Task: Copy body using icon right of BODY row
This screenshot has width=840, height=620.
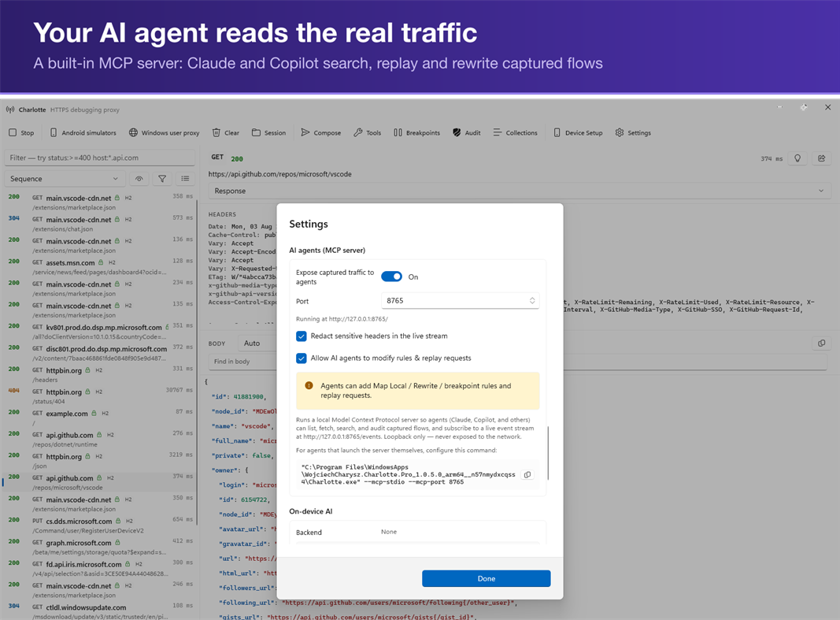Action: [822, 343]
